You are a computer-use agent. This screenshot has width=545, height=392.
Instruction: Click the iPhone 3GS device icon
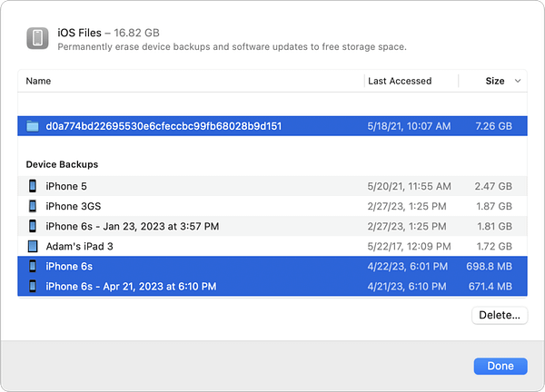point(34,206)
